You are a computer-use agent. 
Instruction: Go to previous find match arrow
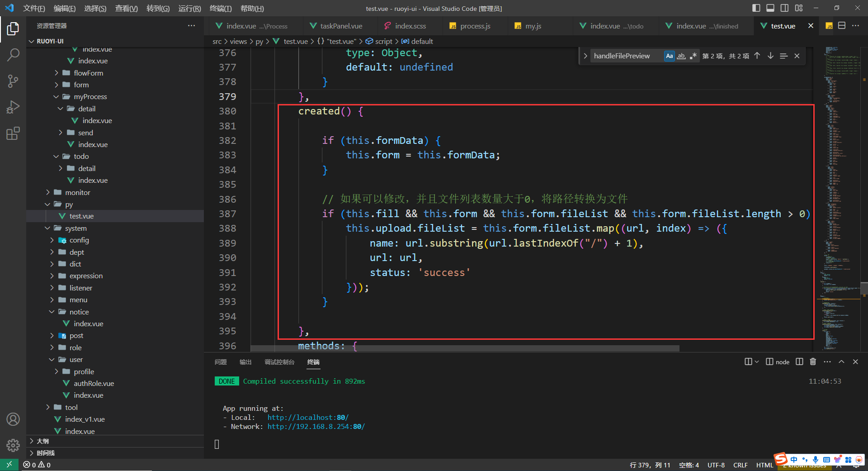pyautogui.click(x=757, y=56)
